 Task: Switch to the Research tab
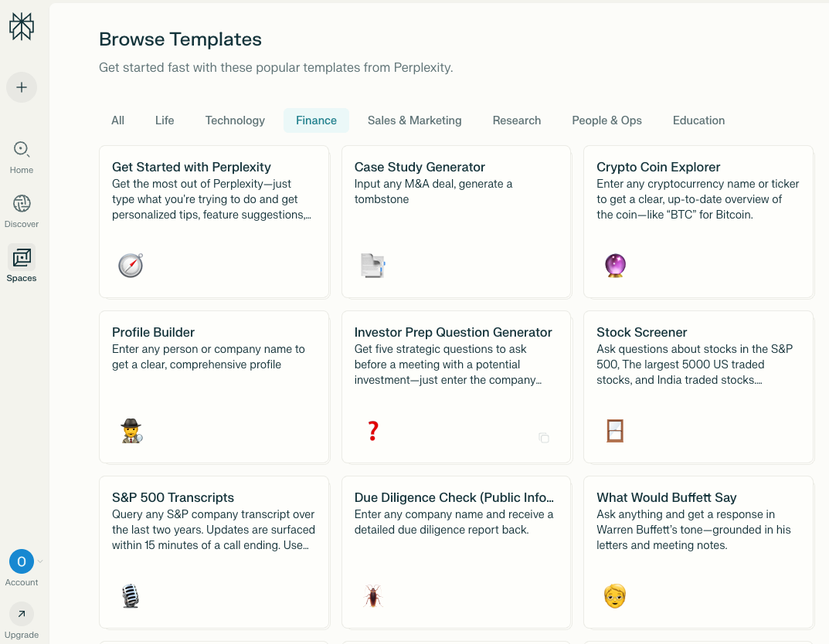click(x=517, y=120)
